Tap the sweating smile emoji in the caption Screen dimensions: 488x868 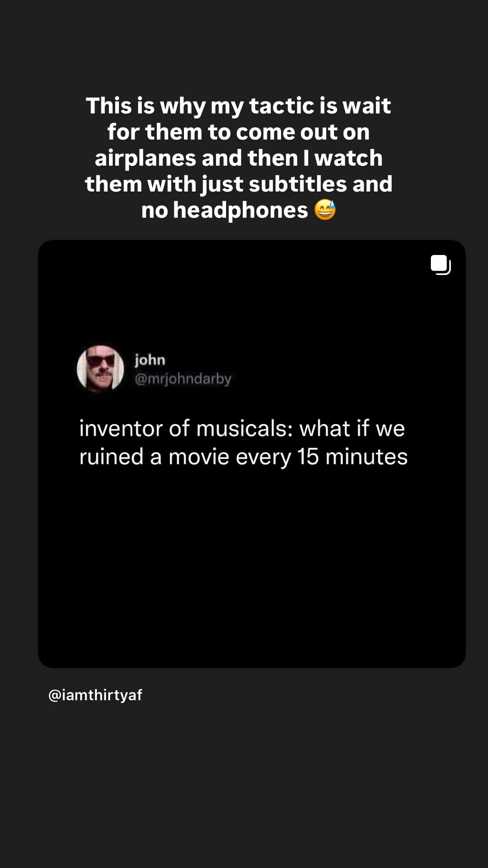point(325,209)
